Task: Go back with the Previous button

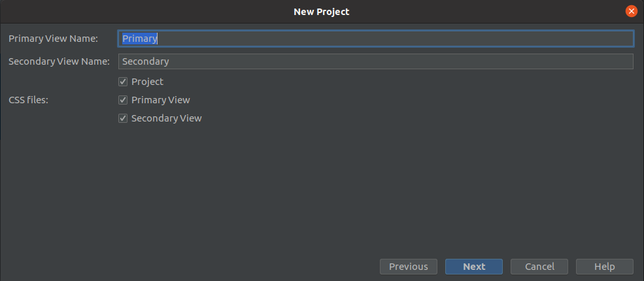Action: tap(408, 267)
